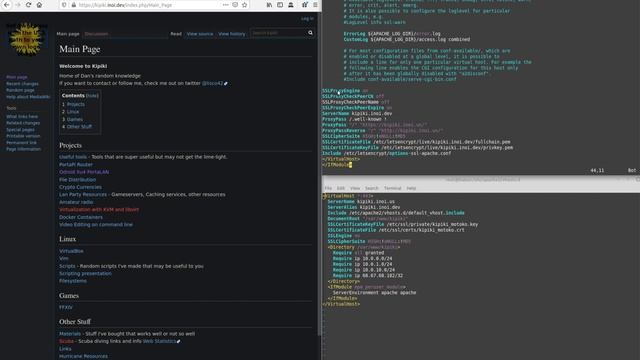The width and height of the screenshot is (640, 360).
Task: Click Recent changes in wiki sidebar
Action: 22,84
